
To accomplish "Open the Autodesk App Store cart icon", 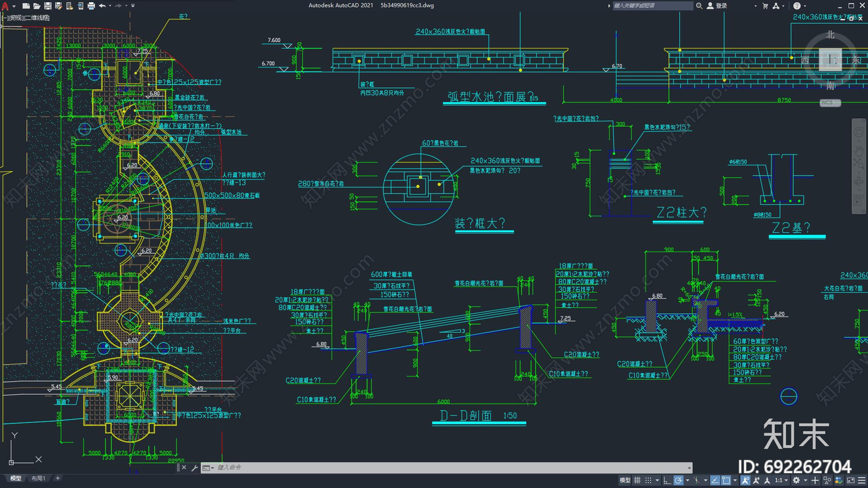I will click(x=765, y=5).
